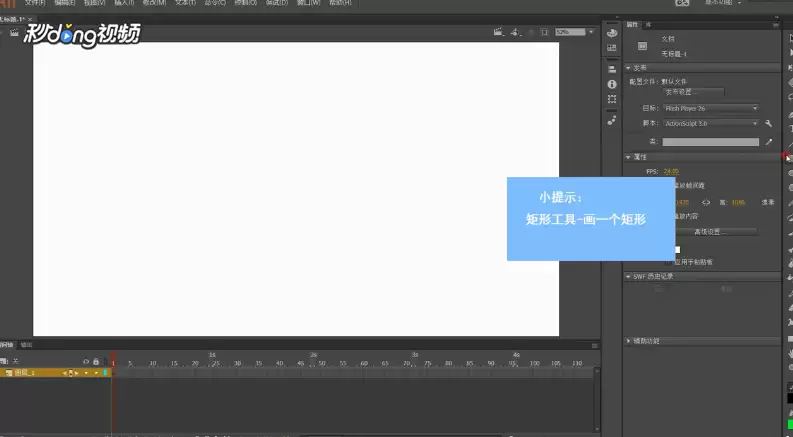Open the workspace switcher dropdown at top right
Viewport: 793px width, 437px height.
click(723, 3)
